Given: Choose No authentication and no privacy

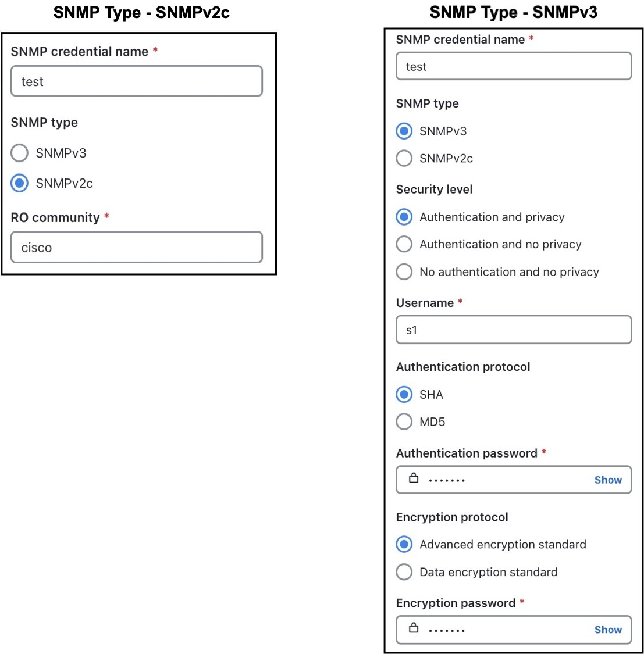Looking at the screenshot, I should [404, 271].
